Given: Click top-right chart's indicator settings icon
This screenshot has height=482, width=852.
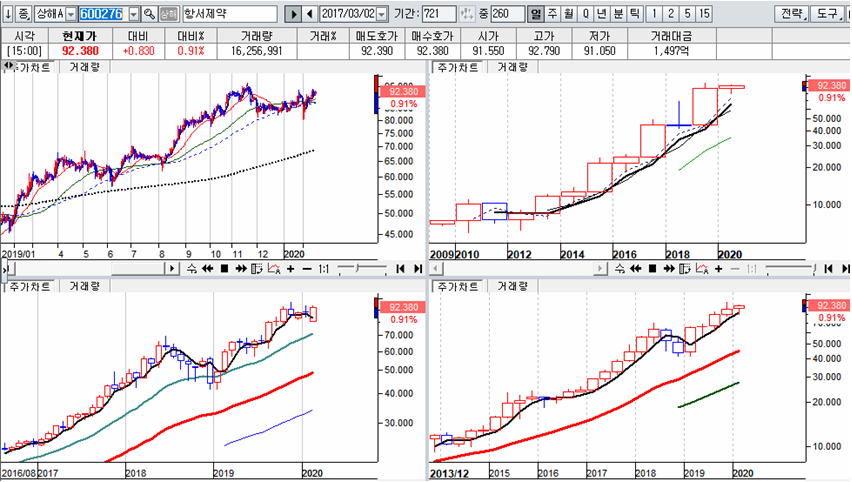Looking at the screenshot, I should [702, 268].
